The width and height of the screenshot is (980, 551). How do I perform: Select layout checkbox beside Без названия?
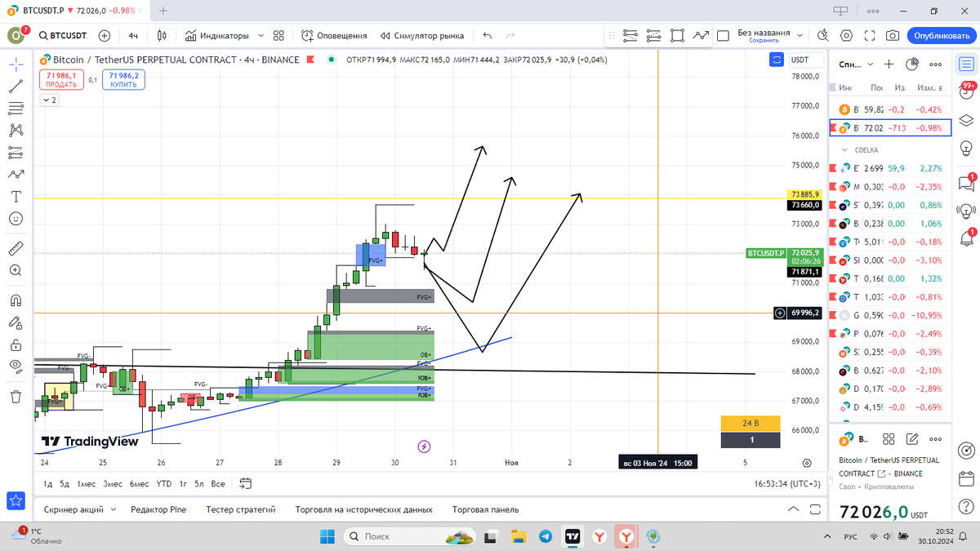tap(723, 36)
